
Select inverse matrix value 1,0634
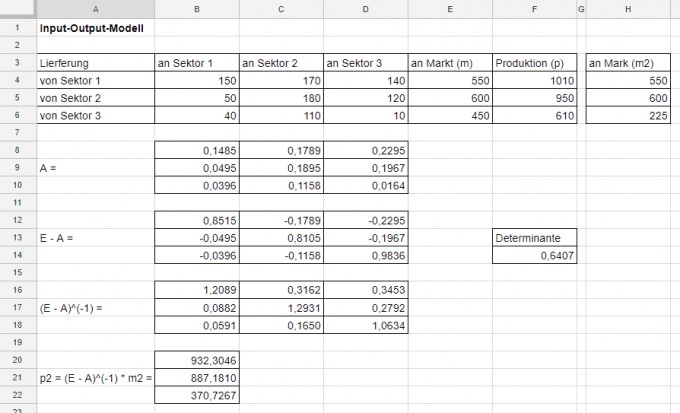(x=366, y=325)
